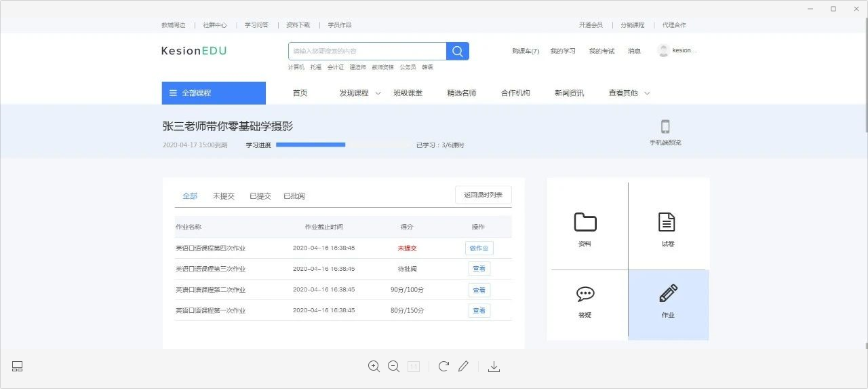Open the 试卷 document icon tile
Screen dimensions: 868x389
click(x=667, y=223)
